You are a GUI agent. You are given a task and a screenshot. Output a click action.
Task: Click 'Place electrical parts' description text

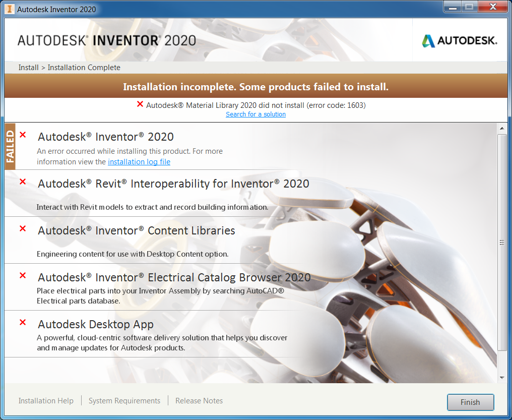tap(160, 296)
